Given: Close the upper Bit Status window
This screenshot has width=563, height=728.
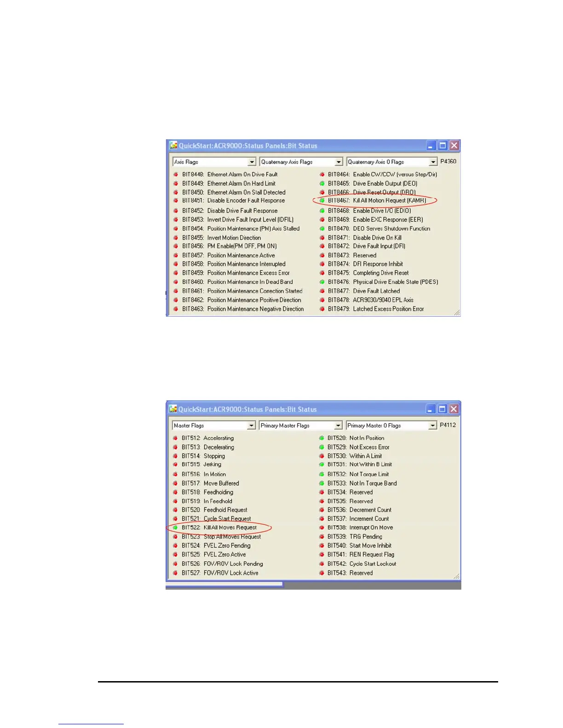Looking at the screenshot, I should coord(454,146).
